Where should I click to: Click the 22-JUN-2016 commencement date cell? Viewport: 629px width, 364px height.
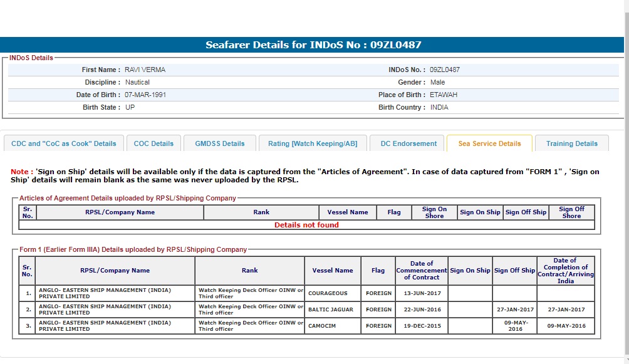[422, 309]
